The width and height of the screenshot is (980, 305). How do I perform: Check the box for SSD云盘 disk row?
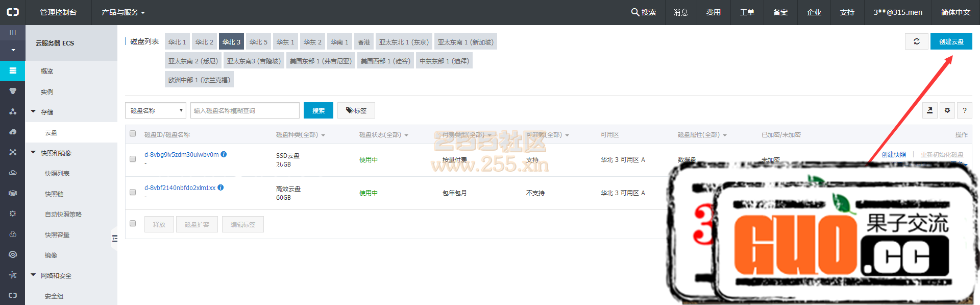(x=133, y=159)
